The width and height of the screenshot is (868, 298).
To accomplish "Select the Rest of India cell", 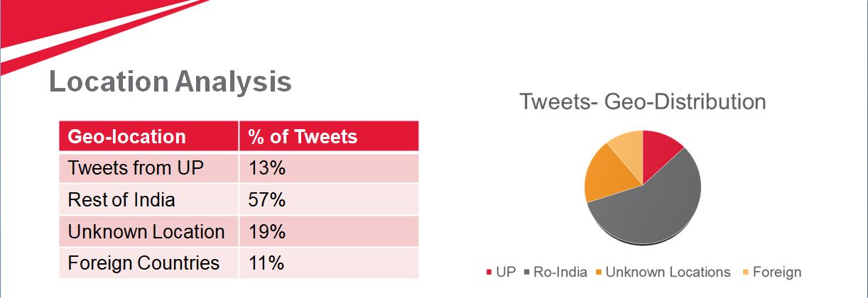I will tap(149, 200).
